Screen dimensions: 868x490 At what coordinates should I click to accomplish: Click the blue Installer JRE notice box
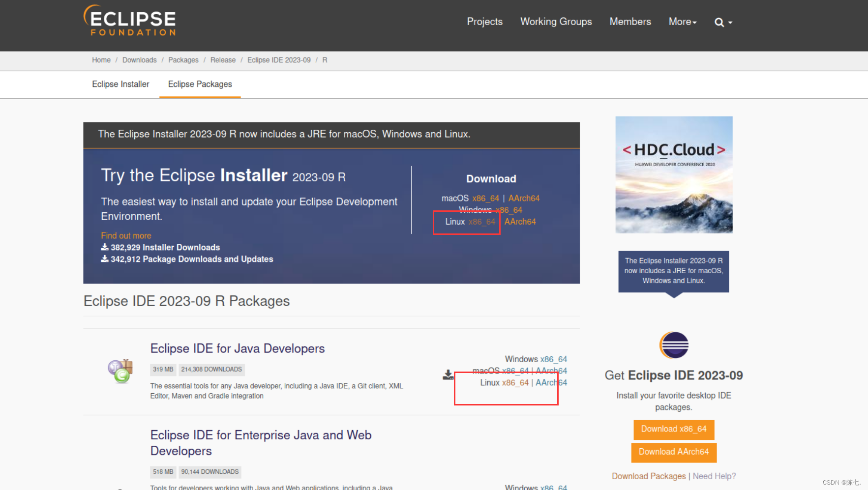674,271
